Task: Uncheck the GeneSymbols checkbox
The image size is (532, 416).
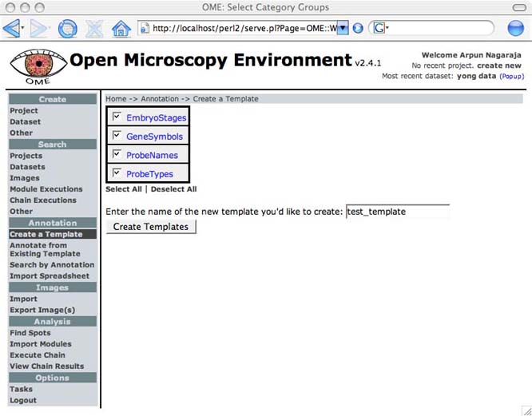Action: [x=117, y=135]
